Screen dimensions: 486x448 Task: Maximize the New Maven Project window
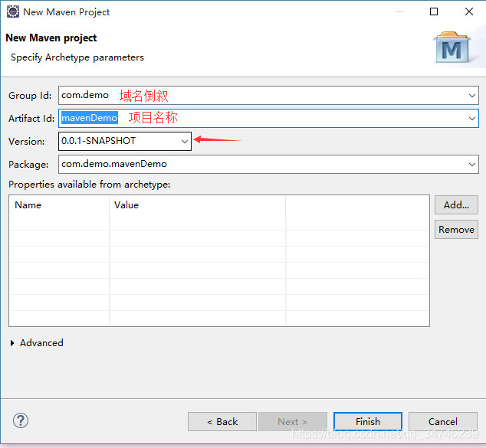[434, 11]
